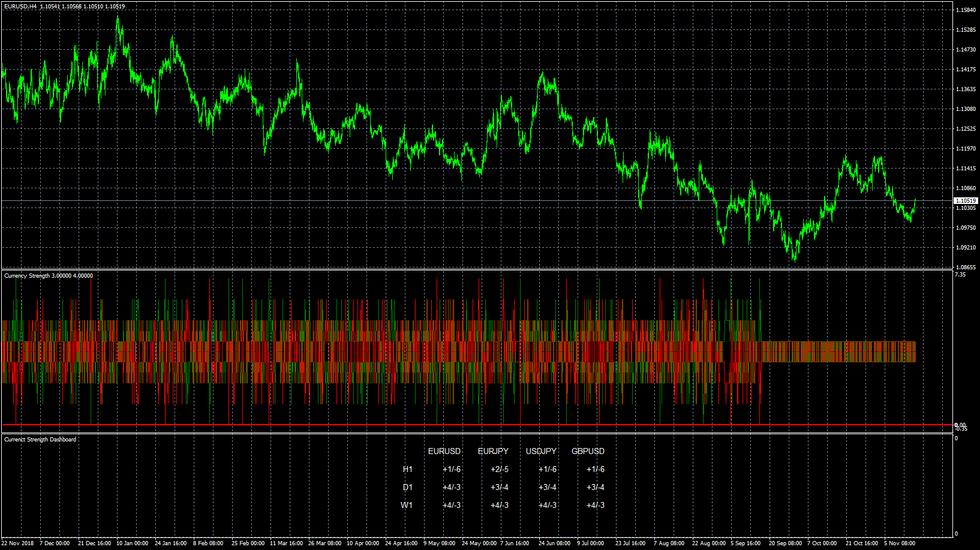Viewport: 980px width, 550px height.
Task: Click the 20 Sep 08:00 date label
Action: click(786, 543)
